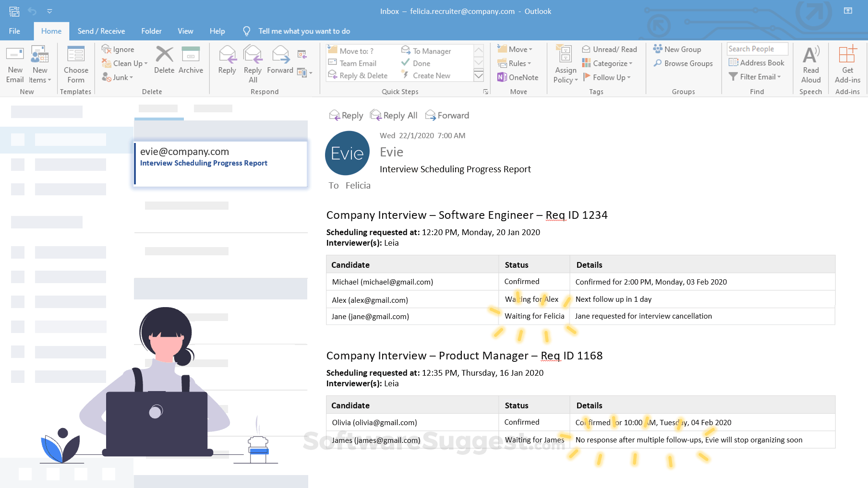Expand the Quick Steps gallery arrow

pos(479,76)
